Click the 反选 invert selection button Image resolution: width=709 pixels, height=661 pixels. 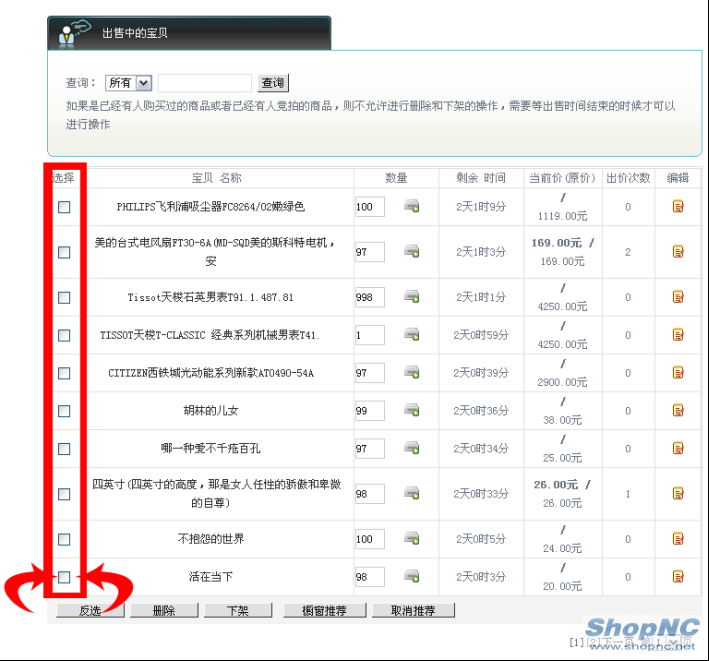[90, 610]
